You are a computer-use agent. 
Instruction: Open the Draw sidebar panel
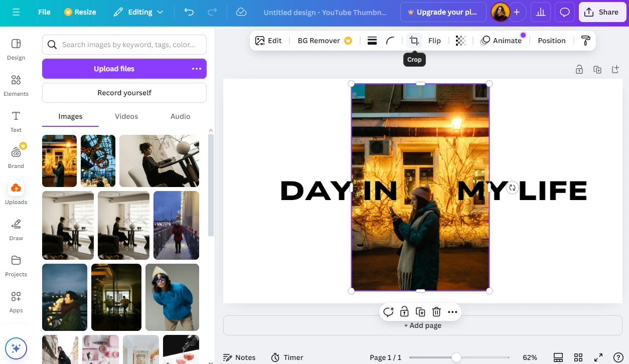coord(16,230)
